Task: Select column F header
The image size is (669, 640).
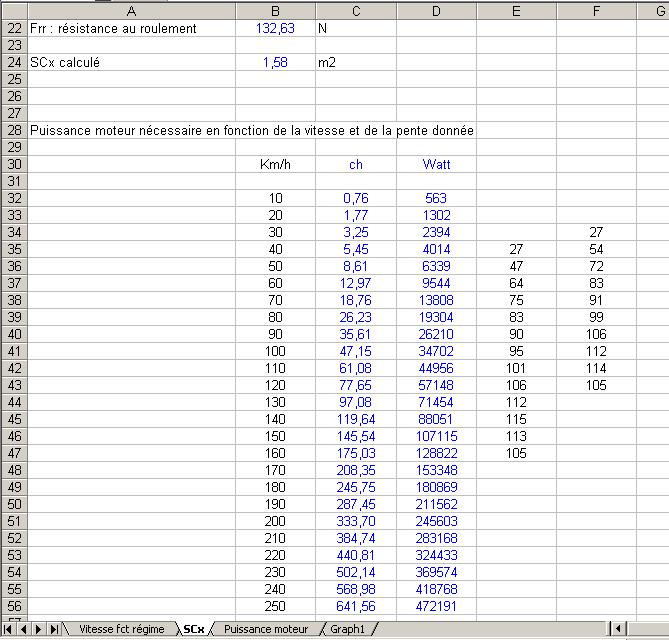Action: point(596,8)
